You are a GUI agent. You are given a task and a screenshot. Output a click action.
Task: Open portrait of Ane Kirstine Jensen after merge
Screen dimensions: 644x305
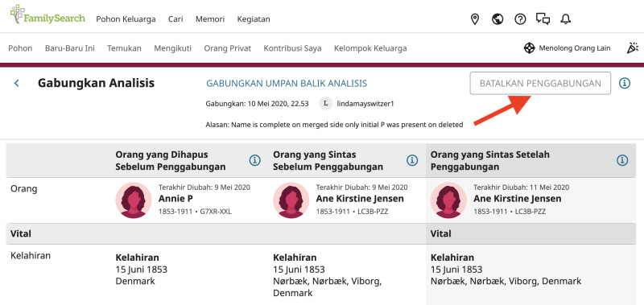(448, 200)
